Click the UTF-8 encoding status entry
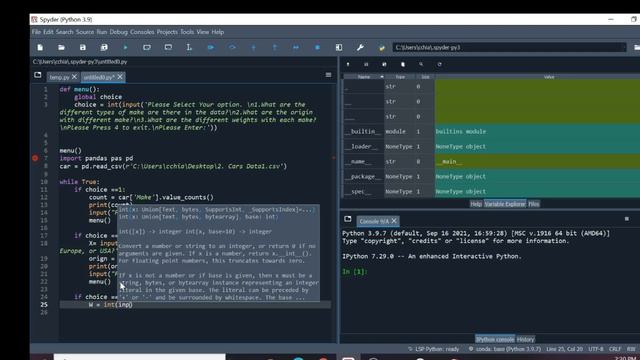The width and height of the screenshot is (640, 360). (596, 349)
